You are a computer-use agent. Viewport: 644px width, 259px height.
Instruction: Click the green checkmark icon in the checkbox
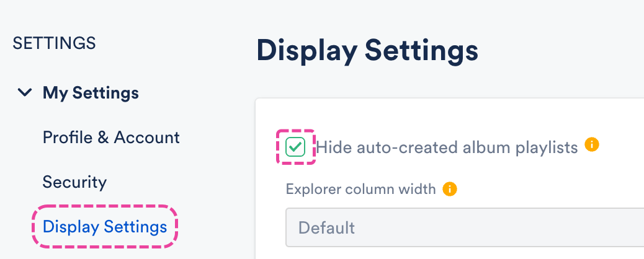coord(295,147)
